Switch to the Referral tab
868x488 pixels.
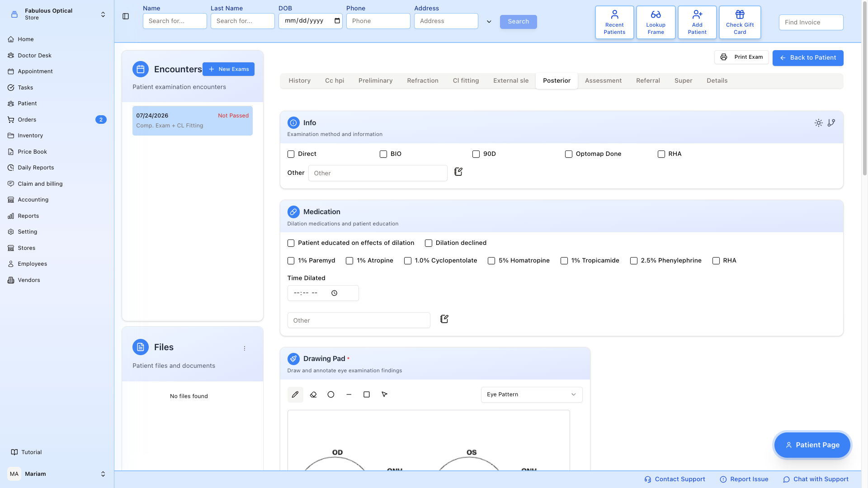click(x=648, y=81)
